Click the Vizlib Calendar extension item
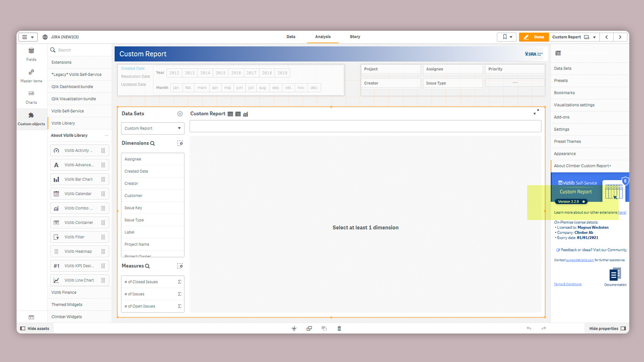Image resolution: width=644 pixels, height=362 pixels. [80, 194]
